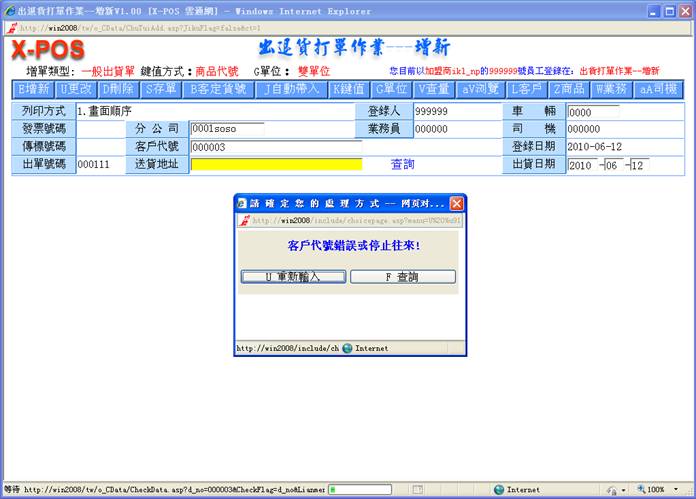Screen dimensions: 696x499
Task: Click the U更改 toolbar button
Action: [x=76, y=89]
